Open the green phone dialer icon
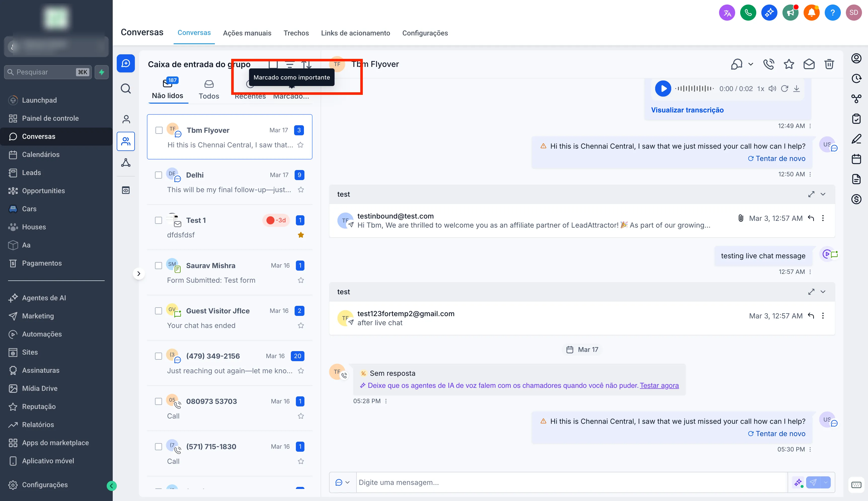Screen dimensions: 868x501 748,12
